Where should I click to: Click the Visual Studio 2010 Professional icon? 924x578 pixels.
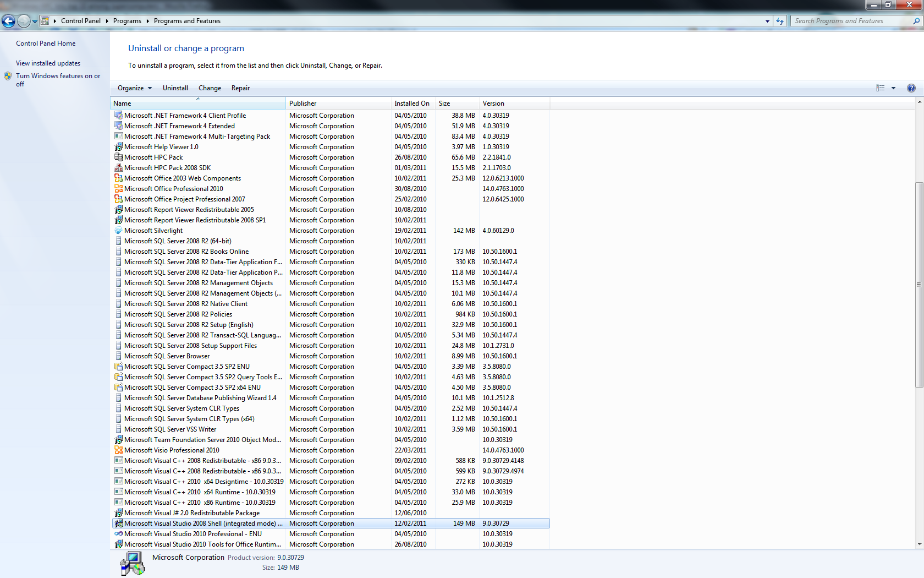click(x=118, y=534)
